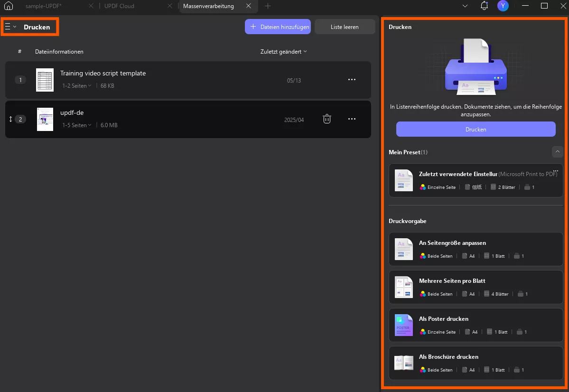The width and height of the screenshot is (569, 392).
Task: Add a new tab with plus icon
Action: pyautogui.click(x=268, y=6)
